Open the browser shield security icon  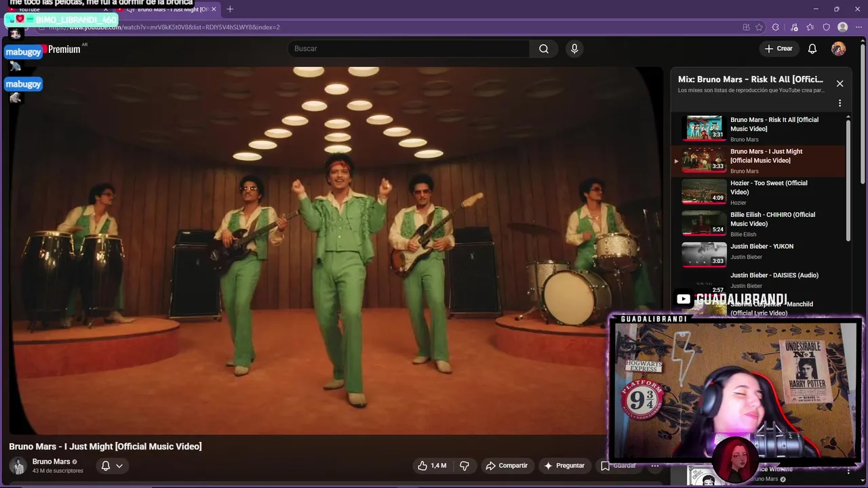click(x=826, y=27)
